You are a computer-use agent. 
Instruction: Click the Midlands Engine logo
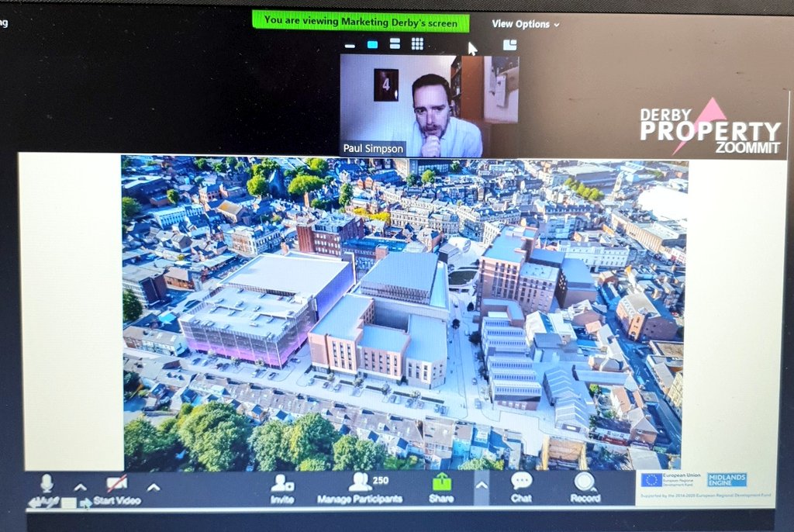[x=727, y=479]
